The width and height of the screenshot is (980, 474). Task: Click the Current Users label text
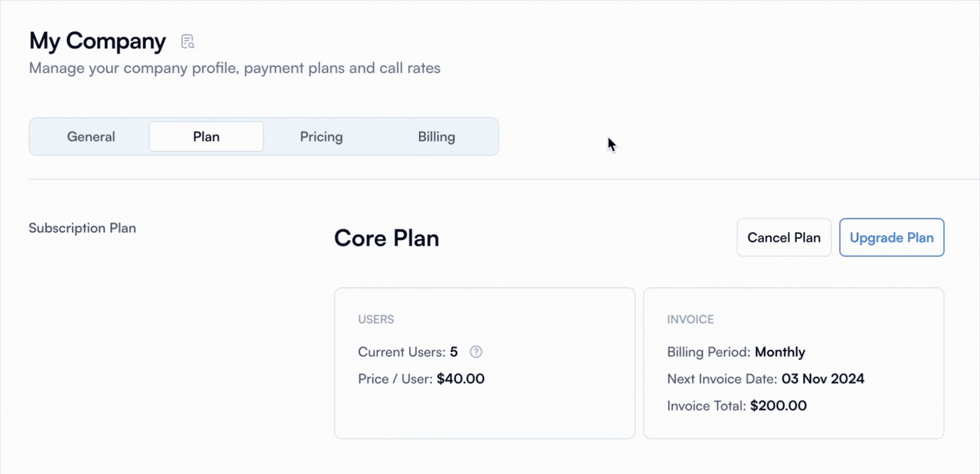pyautogui.click(x=401, y=352)
